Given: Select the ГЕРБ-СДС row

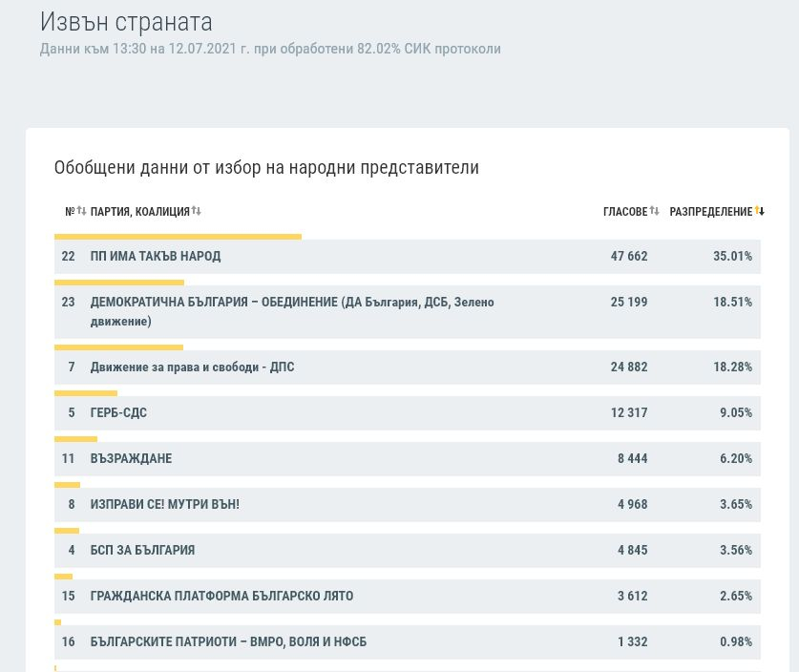Looking at the screenshot, I should coord(408,413).
